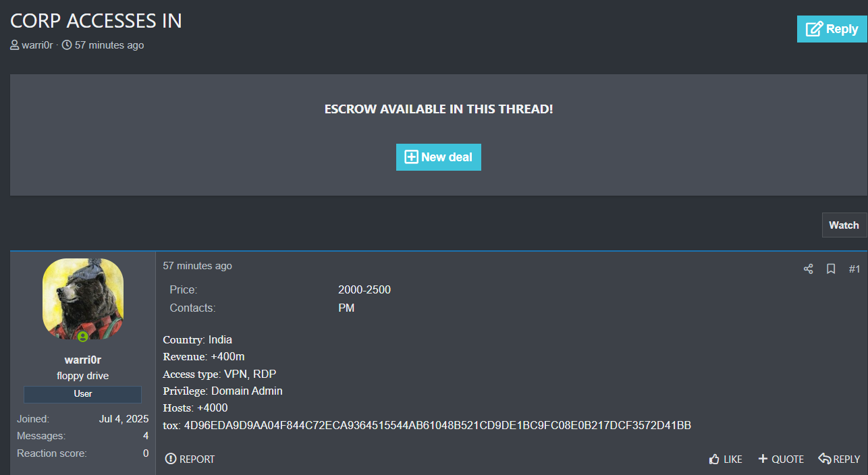The image size is (868, 475).
Task: Click the thread header's 57 minutes ago timestamp
Action: pyautogui.click(x=109, y=45)
